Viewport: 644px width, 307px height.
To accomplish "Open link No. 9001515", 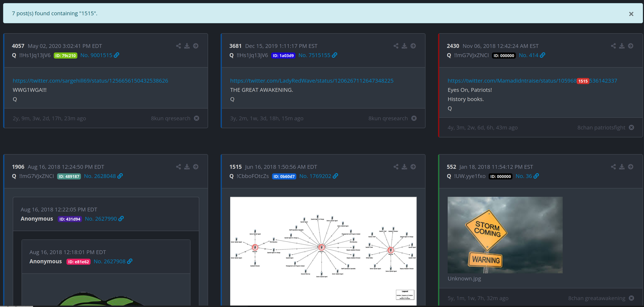I will [100, 55].
